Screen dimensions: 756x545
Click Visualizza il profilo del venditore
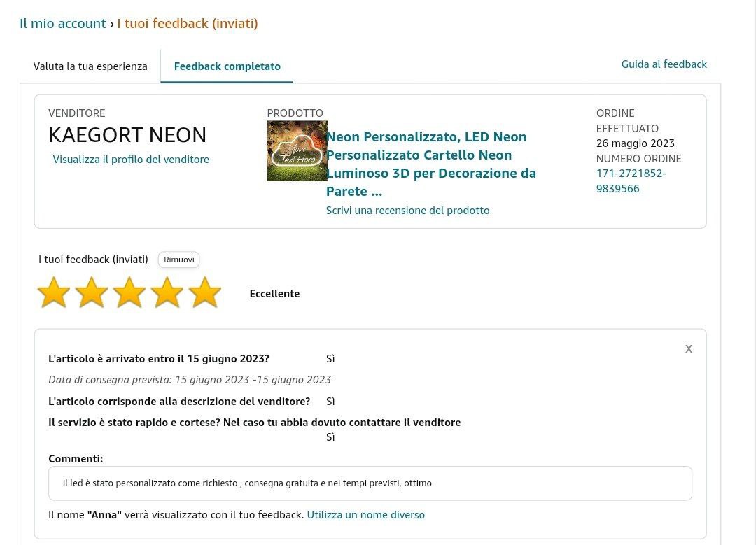131,160
